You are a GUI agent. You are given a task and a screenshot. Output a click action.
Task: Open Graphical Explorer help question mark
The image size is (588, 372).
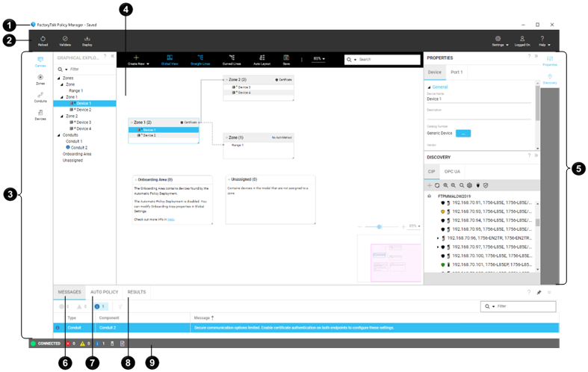point(105,56)
